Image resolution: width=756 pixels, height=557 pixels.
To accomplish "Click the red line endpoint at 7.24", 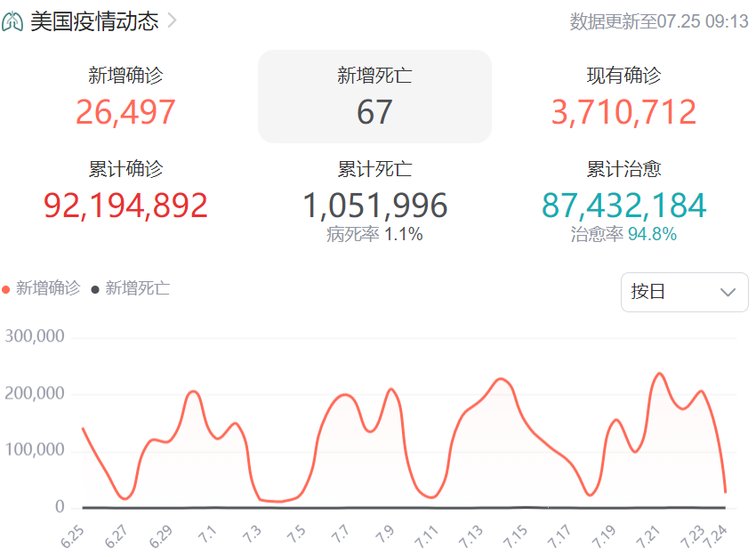I will (725, 492).
